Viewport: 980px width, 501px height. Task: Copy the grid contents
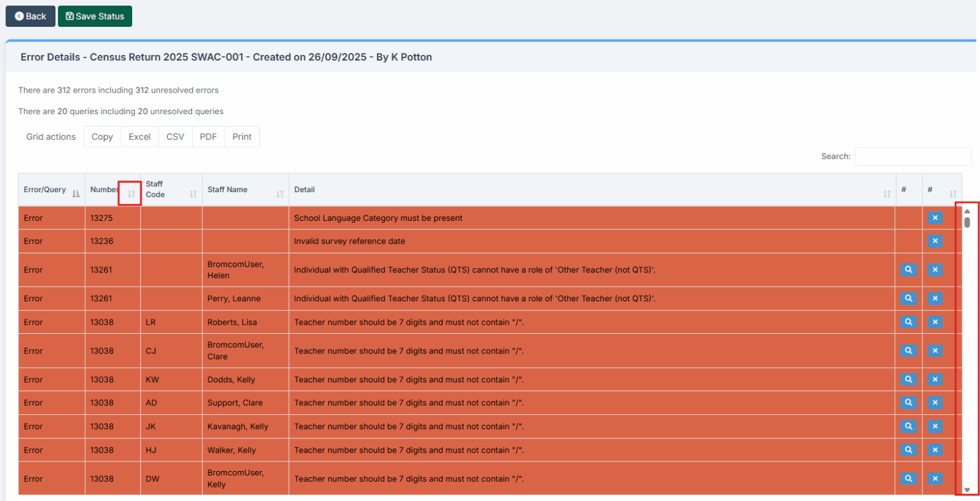tap(102, 137)
